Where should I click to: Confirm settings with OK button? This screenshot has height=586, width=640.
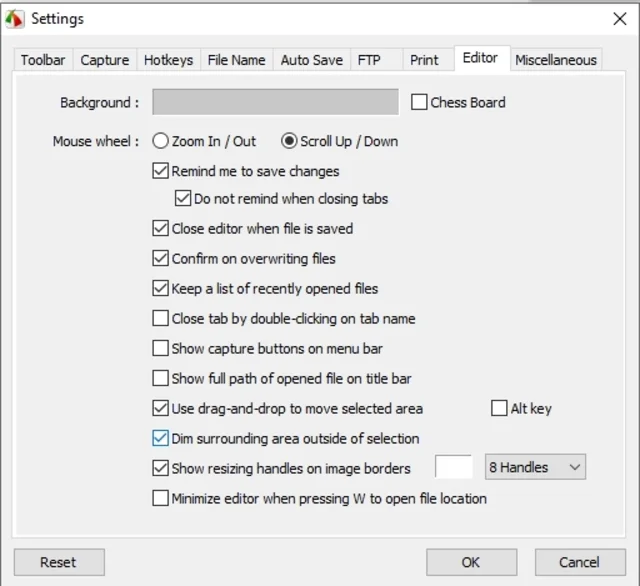[471, 562]
